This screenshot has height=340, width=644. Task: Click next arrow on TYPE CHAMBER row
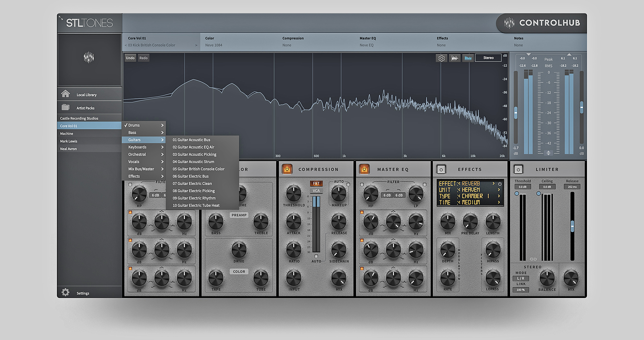tap(499, 196)
